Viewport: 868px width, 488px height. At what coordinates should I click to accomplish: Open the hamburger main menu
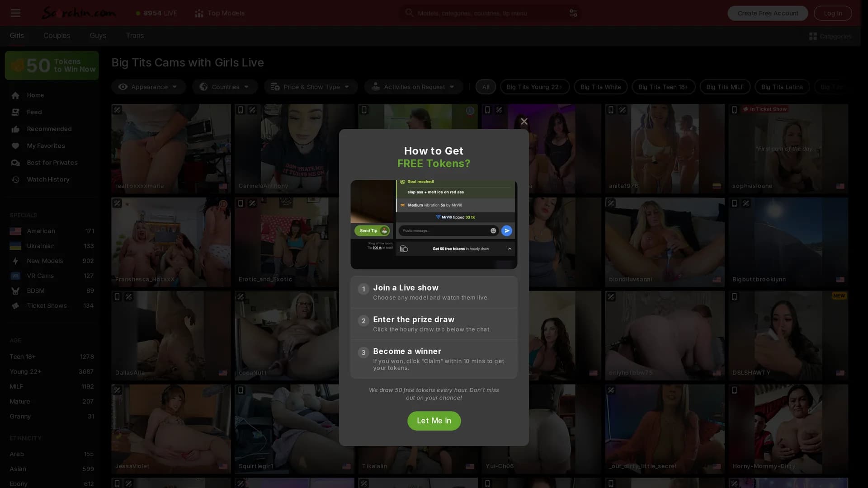click(15, 13)
